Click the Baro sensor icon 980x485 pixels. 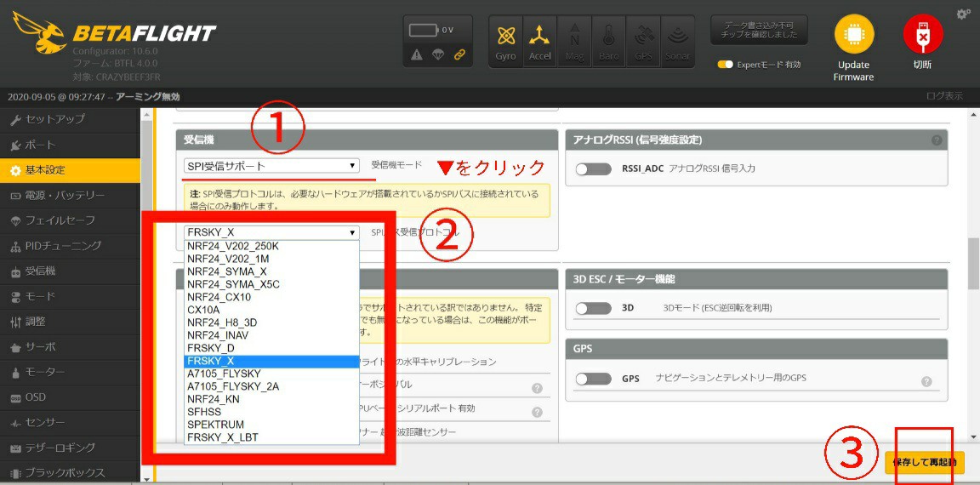(x=609, y=41)
